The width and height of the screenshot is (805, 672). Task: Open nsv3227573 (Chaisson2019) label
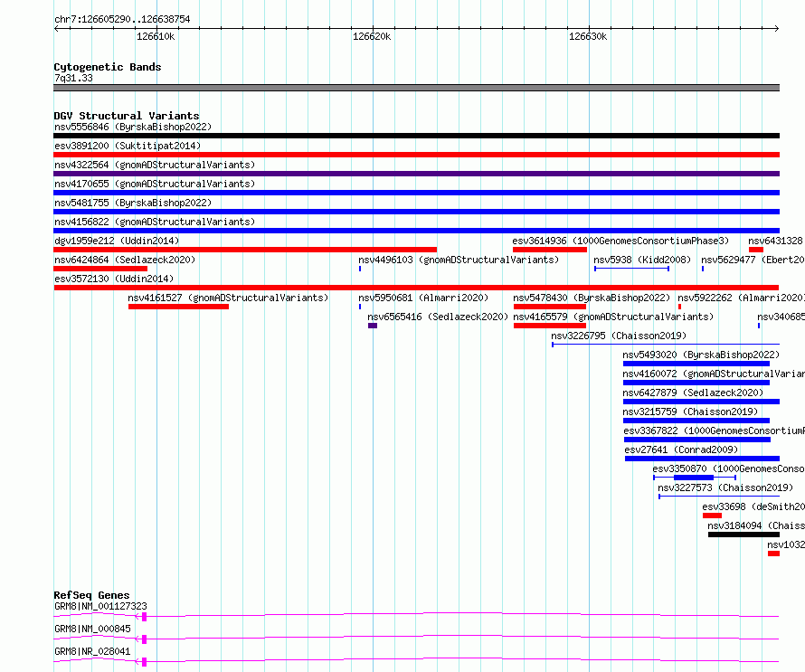tap(725, 487)
